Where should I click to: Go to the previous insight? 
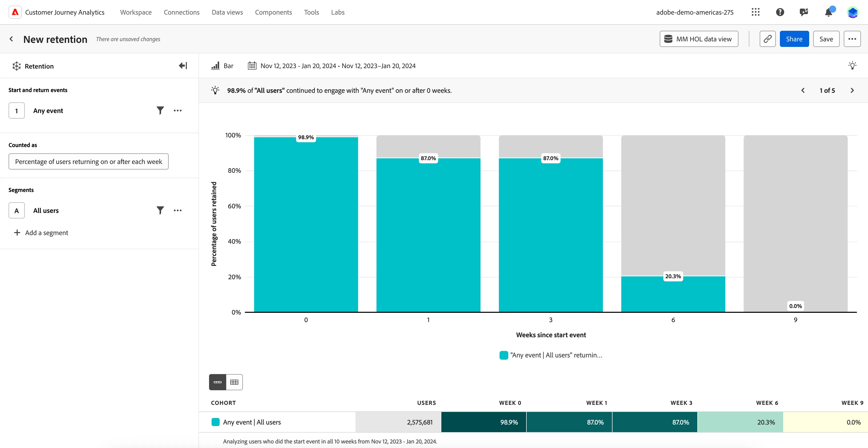click(x=803, y=90)
